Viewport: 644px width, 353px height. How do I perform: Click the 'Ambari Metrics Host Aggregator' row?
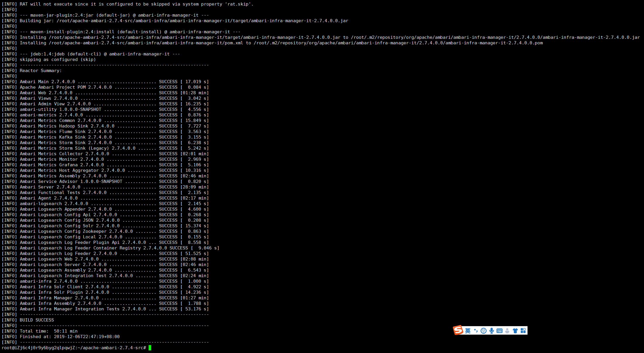pyautogui.click(x=105, y=170)
